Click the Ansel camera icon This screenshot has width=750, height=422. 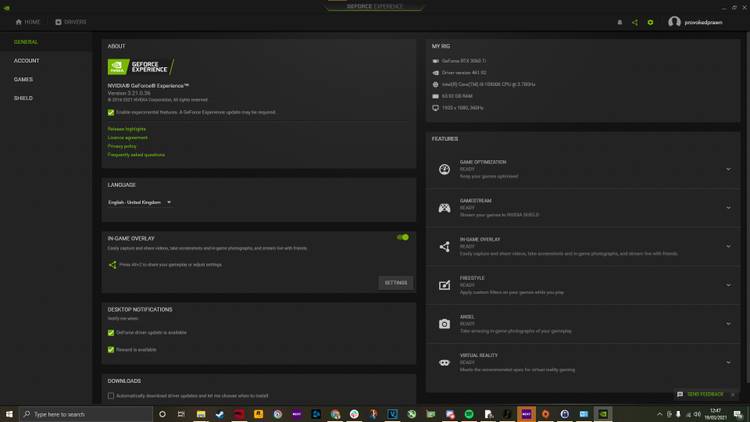[x=444, y=324]
